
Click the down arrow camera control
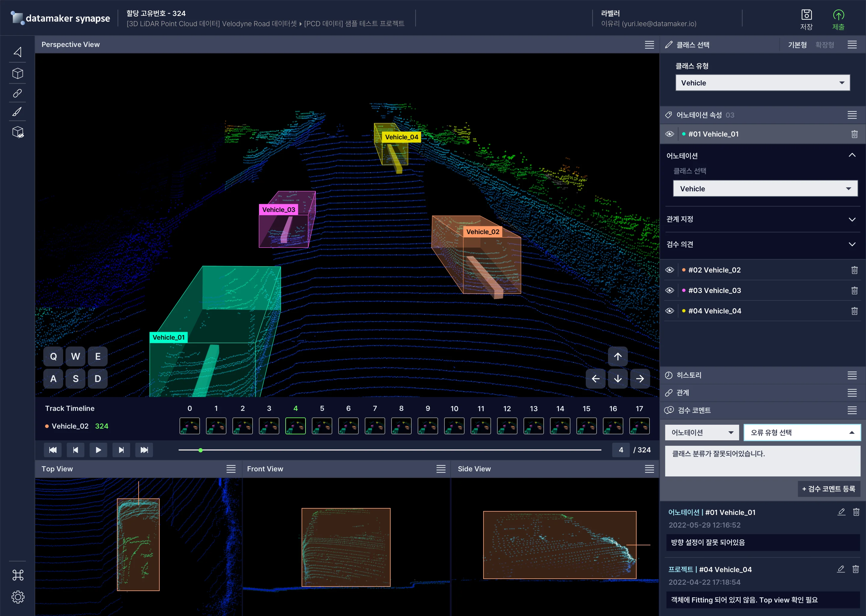click(618, 379)
